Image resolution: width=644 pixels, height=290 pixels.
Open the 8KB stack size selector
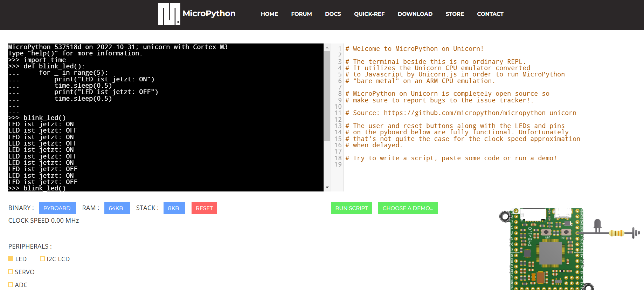[174, 208]
